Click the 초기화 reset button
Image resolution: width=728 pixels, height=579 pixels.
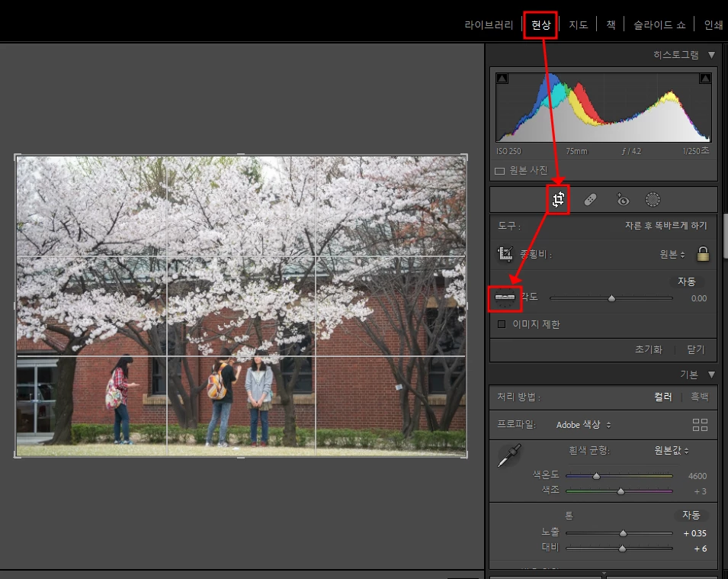coord(649,349)
